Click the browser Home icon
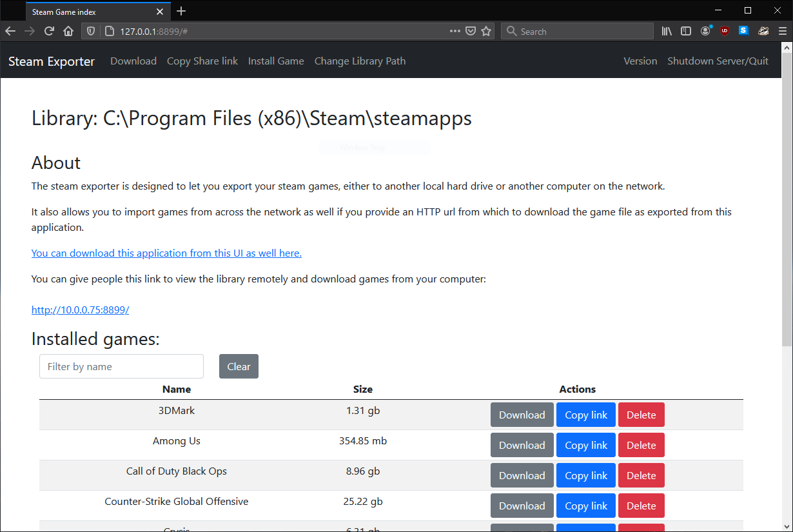 (x=68, y=31)
